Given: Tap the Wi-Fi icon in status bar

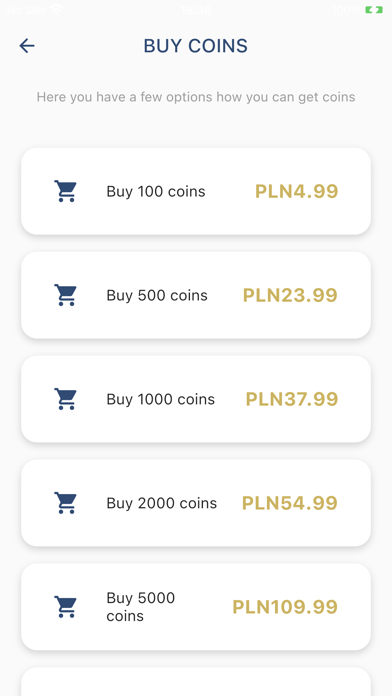Looking at the screenshot, I should [x=56, y=9].
